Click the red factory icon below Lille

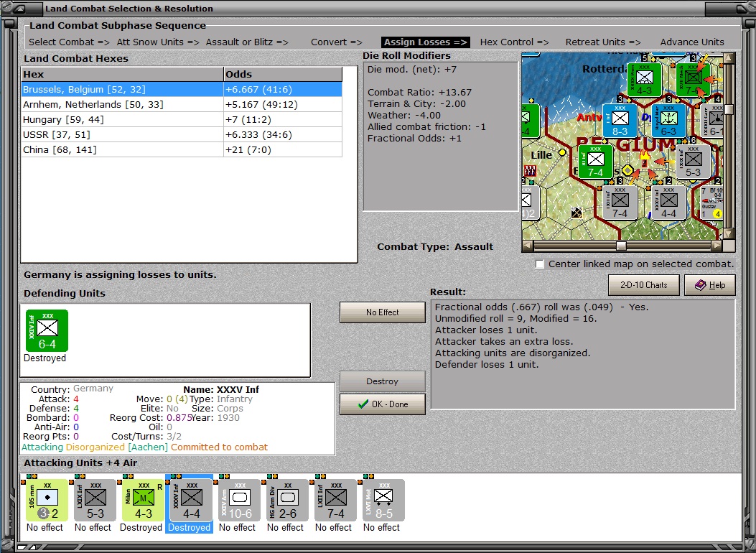[x=529, y=170]
